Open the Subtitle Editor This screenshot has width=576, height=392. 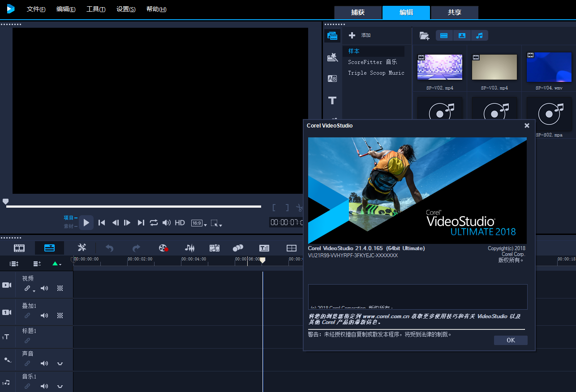pos(264,248)
